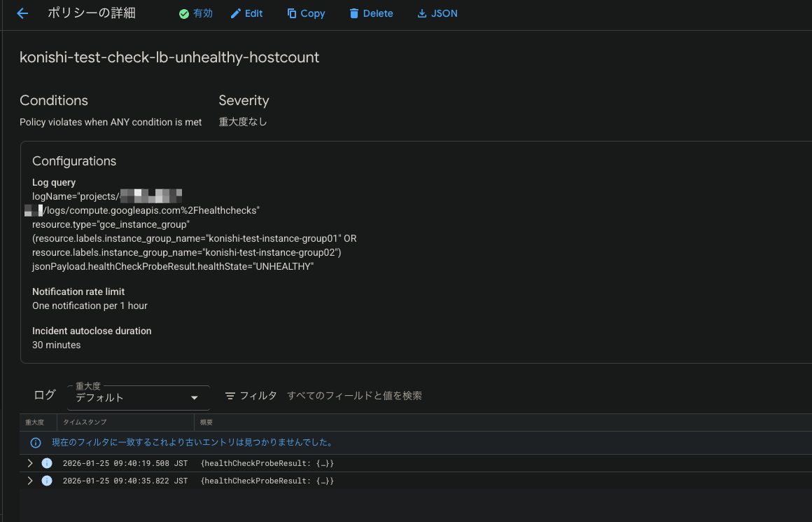
Task: Click the Edit pencil icon
Action: coord(236,13)
